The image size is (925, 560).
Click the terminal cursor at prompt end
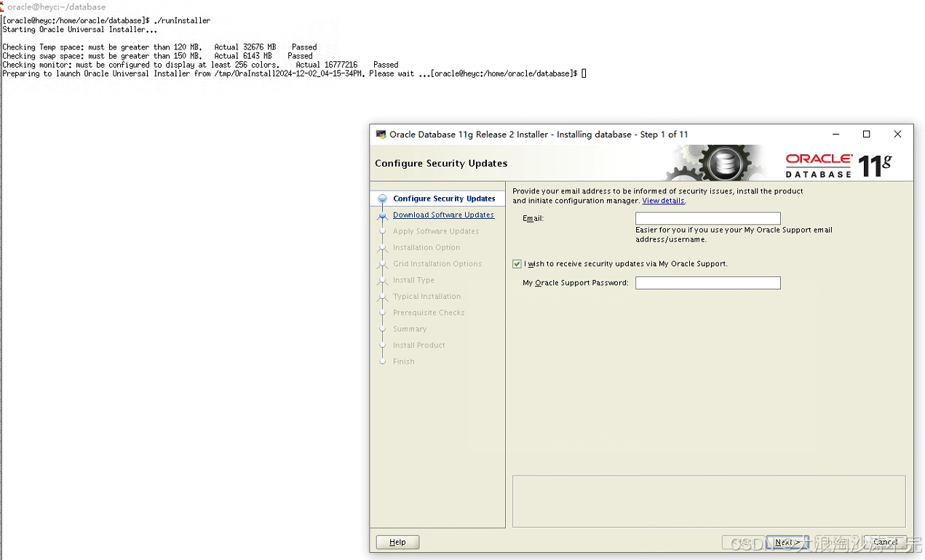(x=584, y=73)
